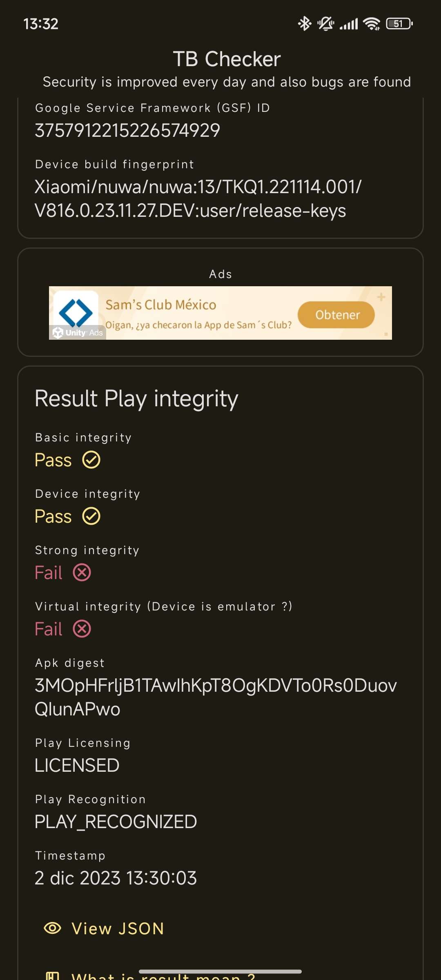Tap the Timestamp value 2 dic 2023
This screenshot has height=980, width=441.
[x=116, y=878]
